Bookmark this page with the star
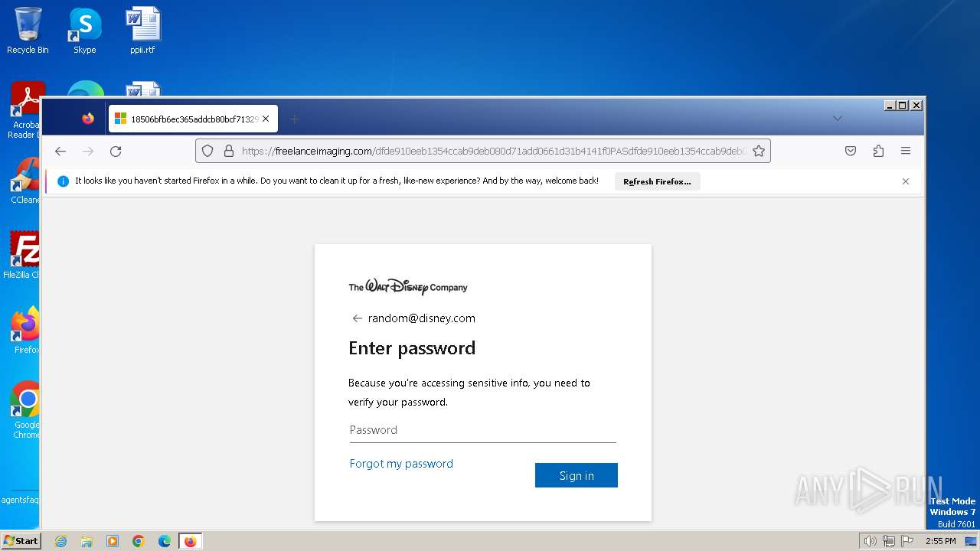Image resolution: width=980 pixels, height=551 pixels. click(x=759, y=152)
